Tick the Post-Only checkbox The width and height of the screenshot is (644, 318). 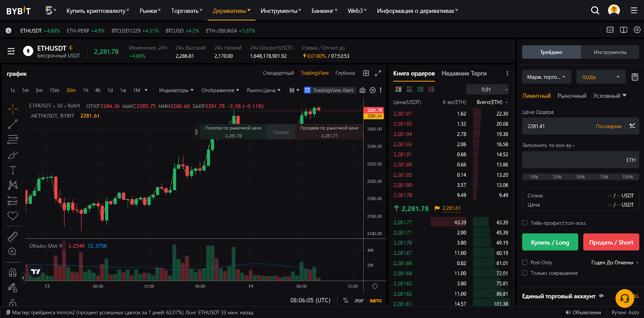point(525,262)
